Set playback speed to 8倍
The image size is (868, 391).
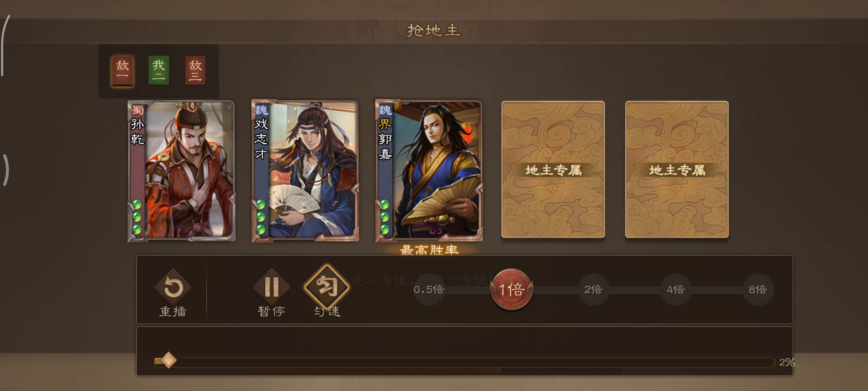click(758, 289)
